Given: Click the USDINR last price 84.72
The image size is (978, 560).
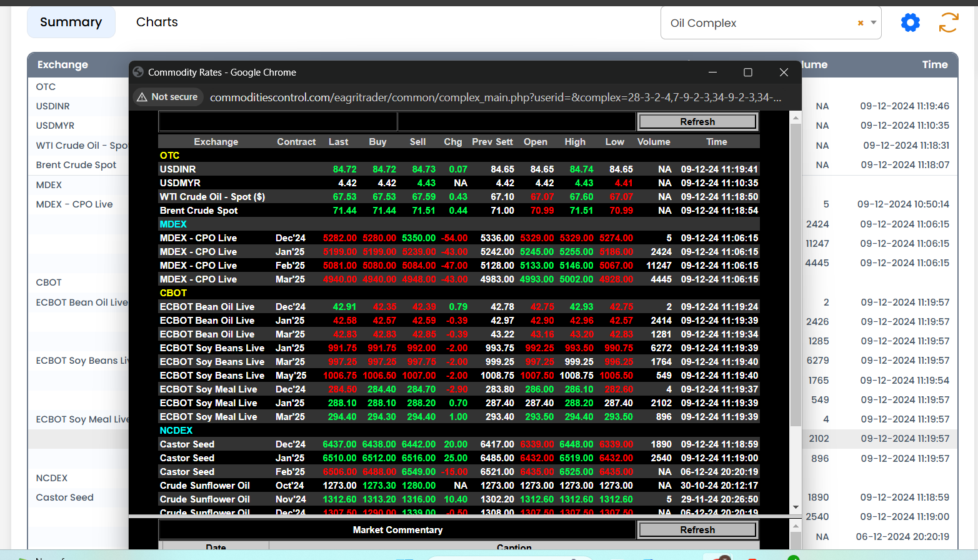Looking at the screenshot, I should (344, 169).
